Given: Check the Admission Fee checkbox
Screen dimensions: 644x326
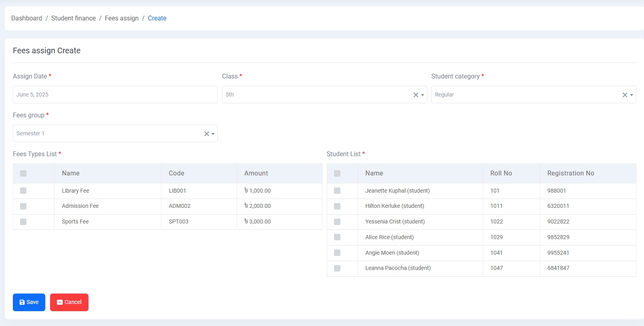Looking at the screenshot, I should pos(23,206).
